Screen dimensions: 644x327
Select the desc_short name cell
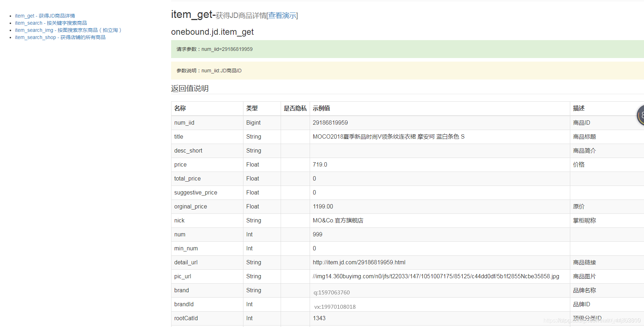(x=207, y=151)
